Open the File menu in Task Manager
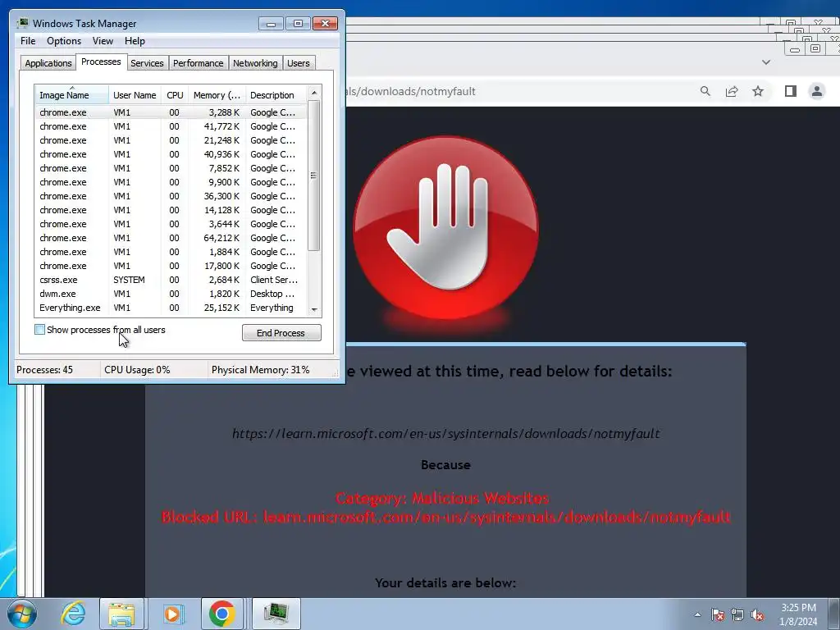Viewport: 840px width, 630px height. tap(28, 41)
